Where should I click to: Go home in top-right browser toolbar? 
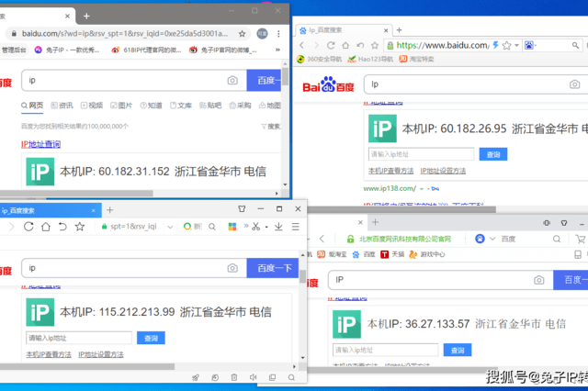pyautogui.click(x=345, y=45)
